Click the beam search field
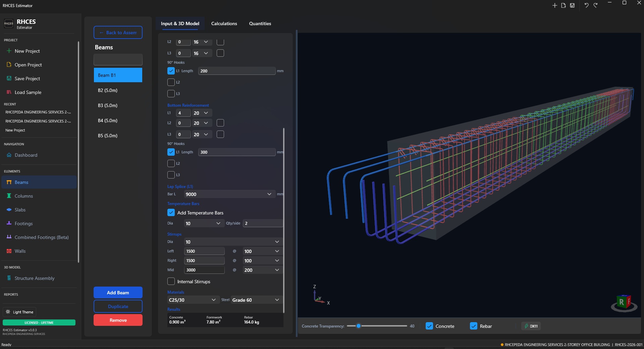Image resolution: width=644 pixels, height=349 pixels. point(118,59)
